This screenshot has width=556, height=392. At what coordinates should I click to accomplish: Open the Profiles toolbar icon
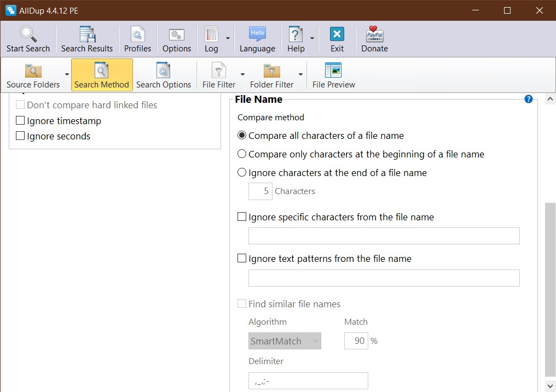coord(137,34)
